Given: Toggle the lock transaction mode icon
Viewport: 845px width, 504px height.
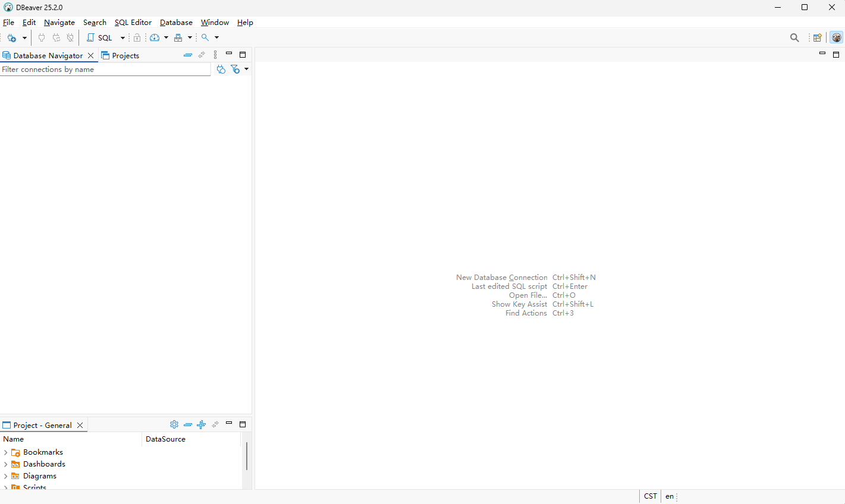Looking at the screenshot, I should [x=137, y=37].
